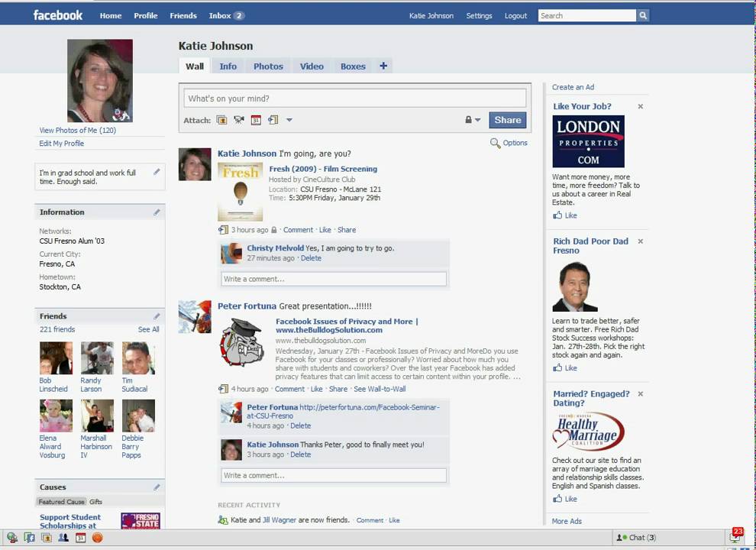Like the London Properties ad
Screen dimensions: 756x550
[x=564, y=215]
